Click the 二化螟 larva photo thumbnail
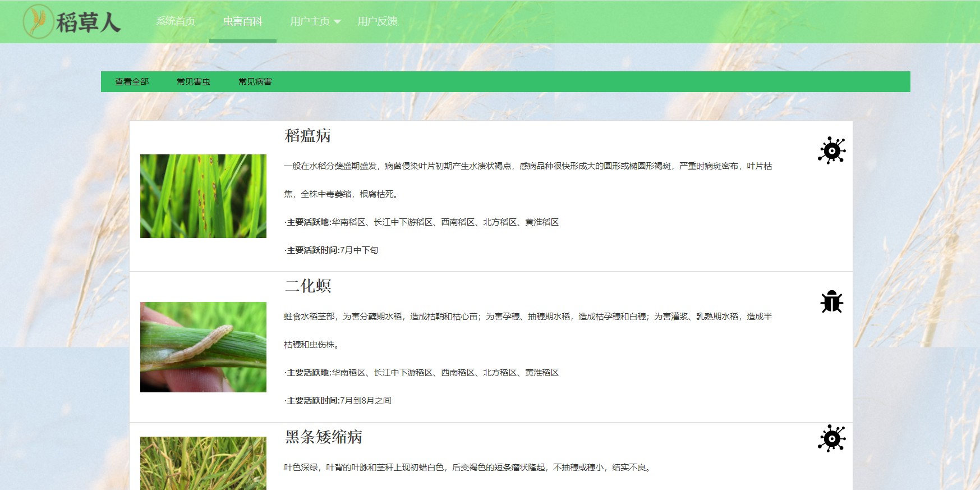The image size is (980, 490). (x=203, y=347)
